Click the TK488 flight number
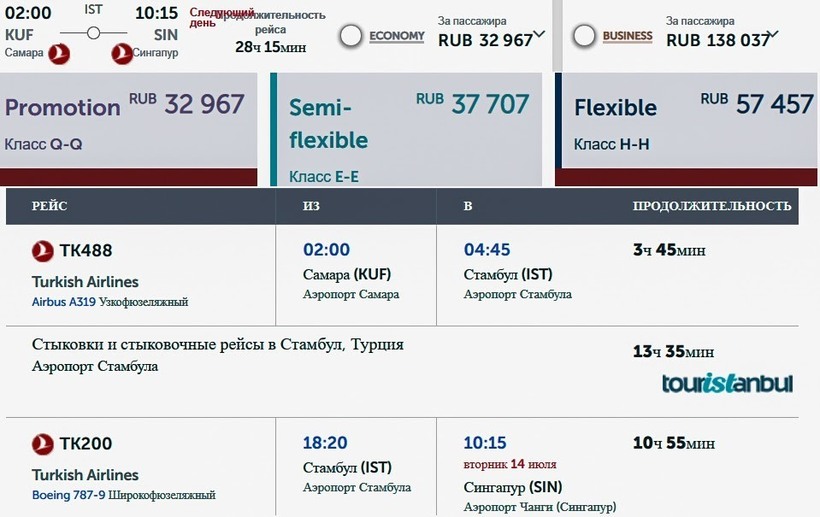This screenshot has width=820, height=517. (x=86, y=250)
